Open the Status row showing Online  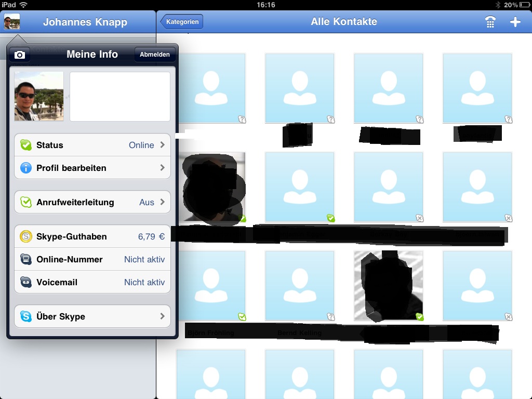click(92, 145)
